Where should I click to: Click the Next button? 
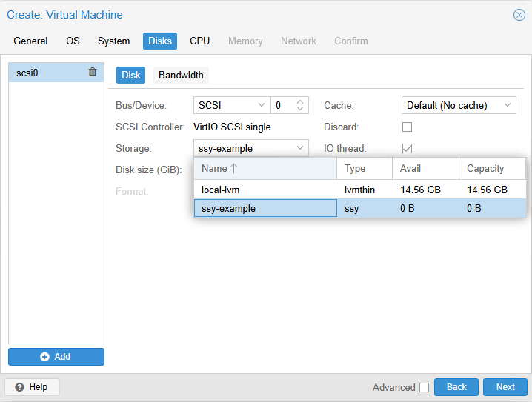coord(505,387)
